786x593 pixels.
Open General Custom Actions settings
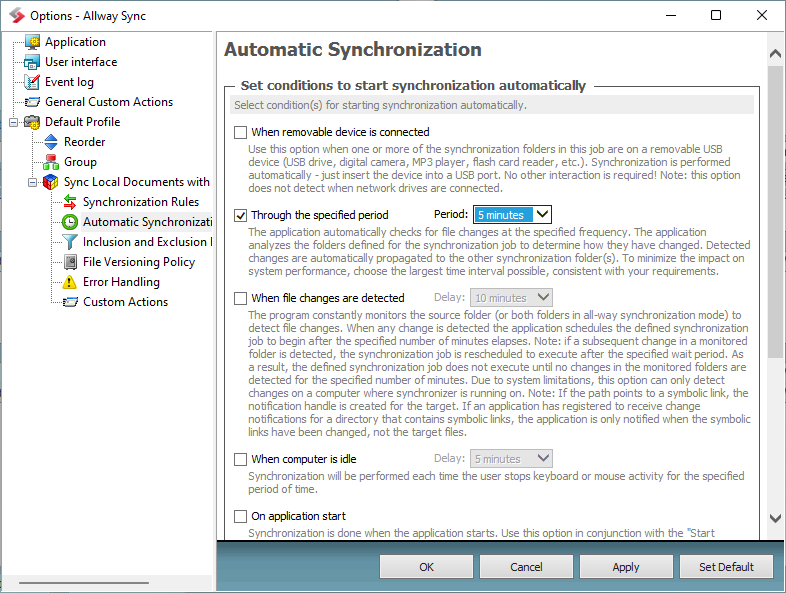(x=109, y=102)
